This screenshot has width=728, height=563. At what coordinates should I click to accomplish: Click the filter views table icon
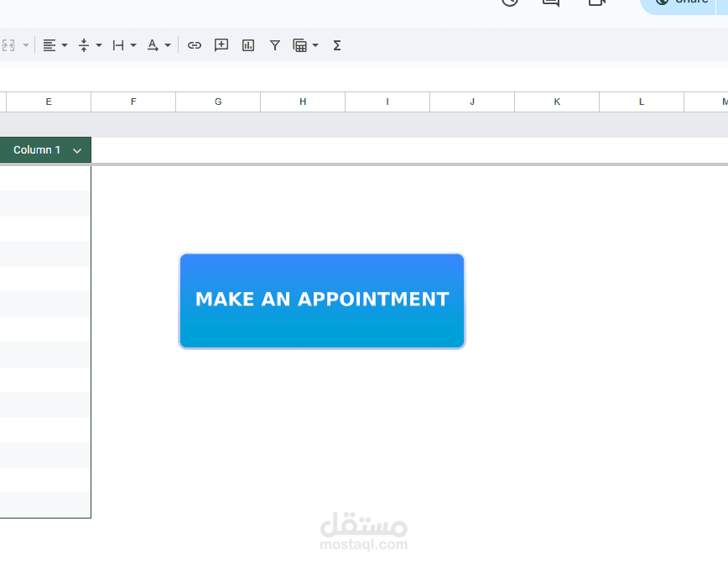(300, 45)
